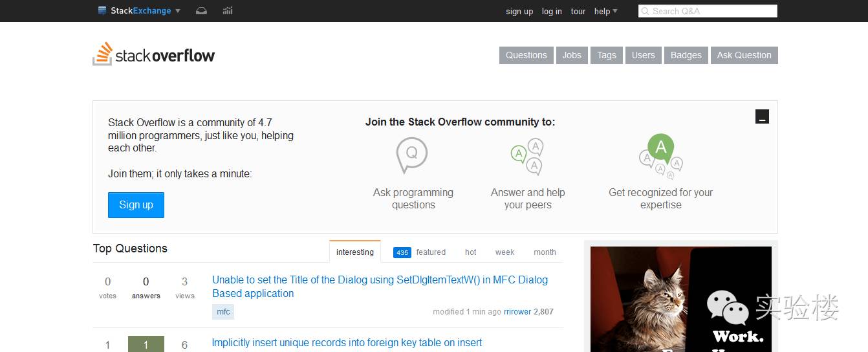Click the blue Sign up button
This screenshot has width=868, height=352.
coord(136,205)
